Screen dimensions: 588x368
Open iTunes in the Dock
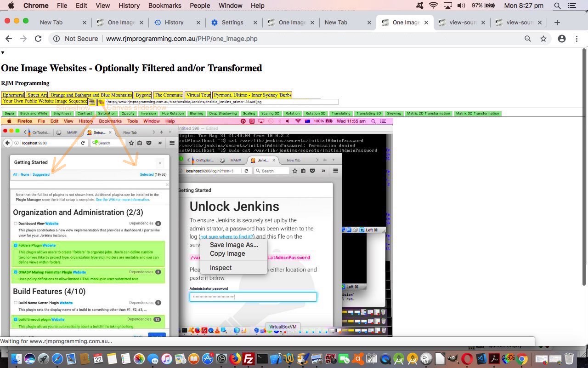click(166, 358)
